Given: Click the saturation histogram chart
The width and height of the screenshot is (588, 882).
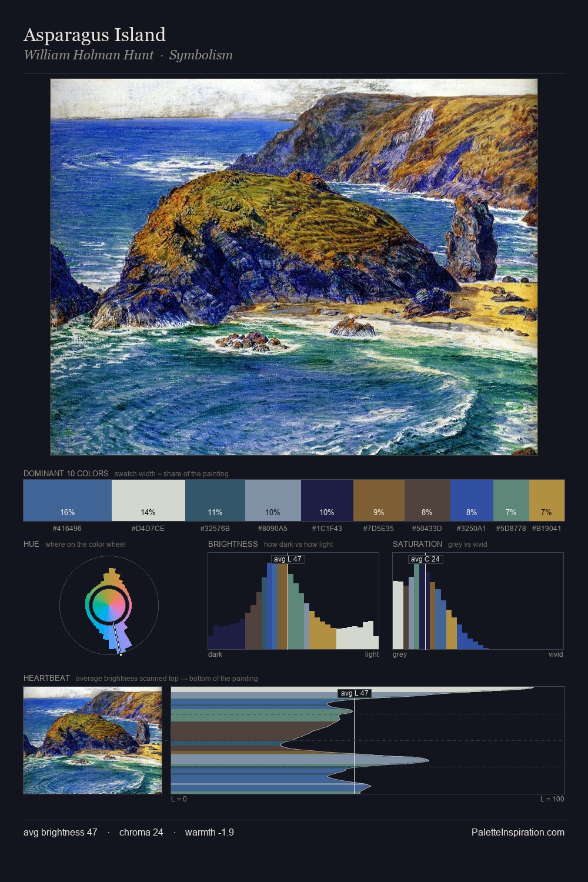Looking at the screenshot, I should [x=478, y=601].
